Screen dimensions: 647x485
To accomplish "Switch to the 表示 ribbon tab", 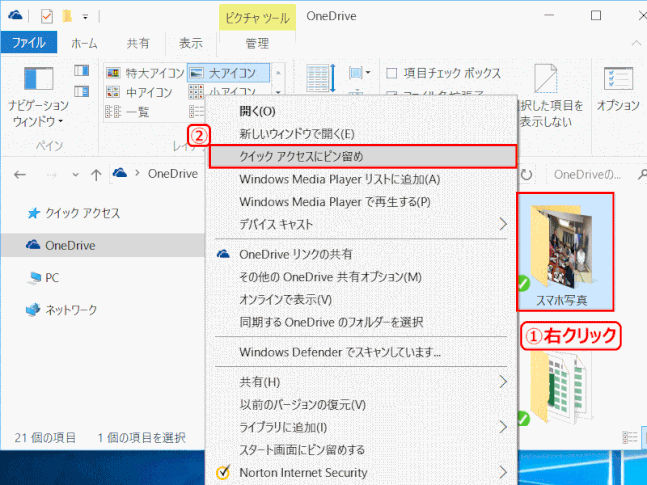I will (x=191, y=43).
